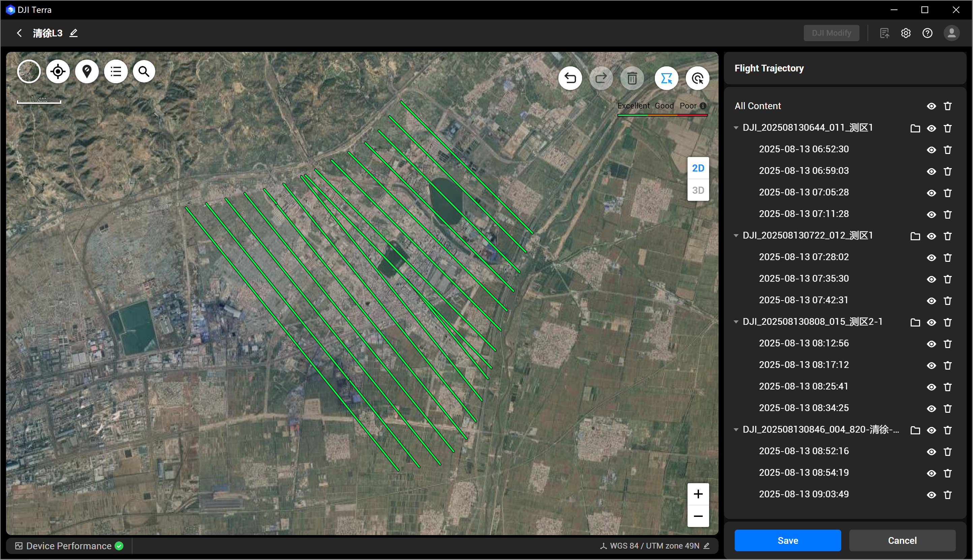The height and width of the screenshot is (560, 973).
Task: Collapse the DJI_202508130644_011 group
Action: pyautogui.click(x=736, y=128)
